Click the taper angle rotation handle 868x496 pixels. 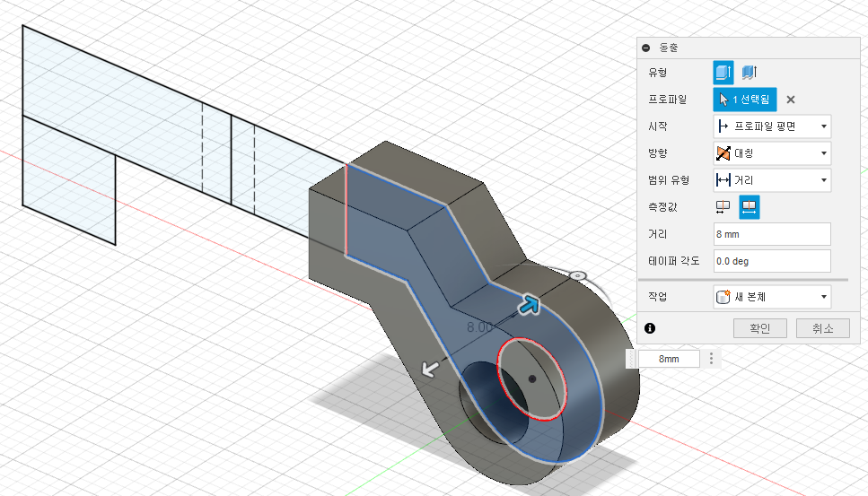pyautogui.click(x=577, y=275)
